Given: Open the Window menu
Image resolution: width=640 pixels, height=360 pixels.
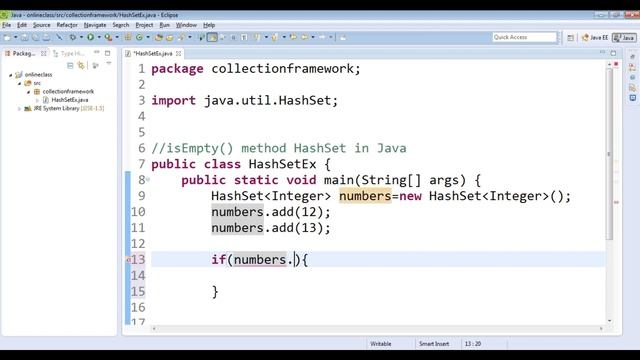Looking at the screenshot, I should (186, 25).
